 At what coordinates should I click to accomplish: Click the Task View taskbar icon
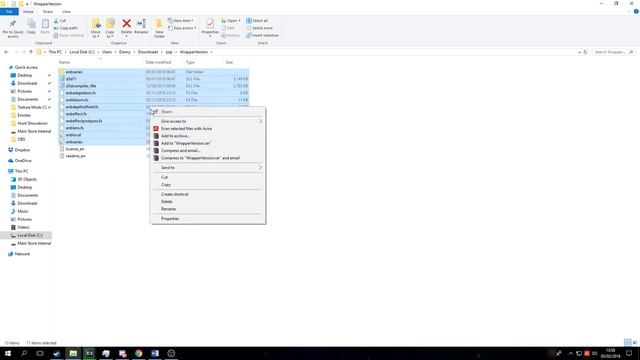coord(40,353)
